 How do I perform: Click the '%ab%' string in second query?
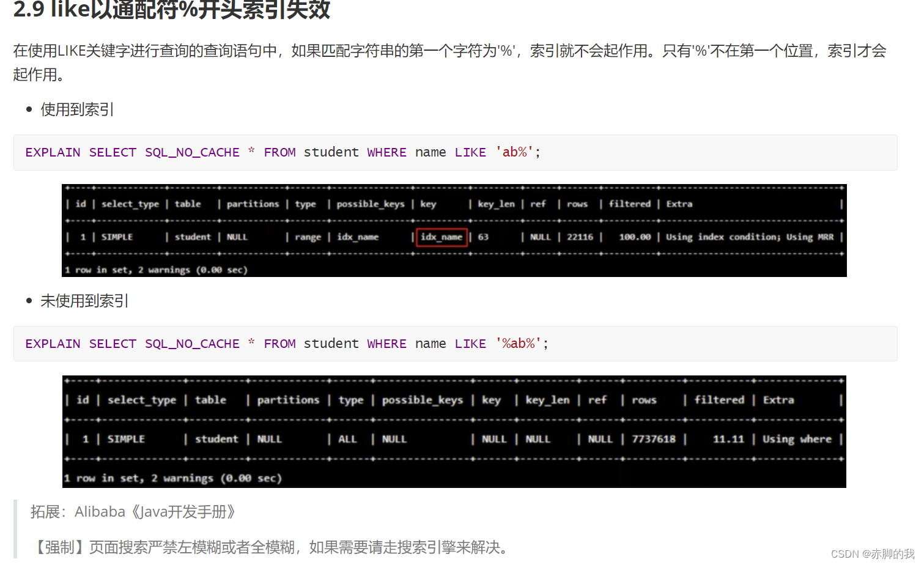coord(519,344)
